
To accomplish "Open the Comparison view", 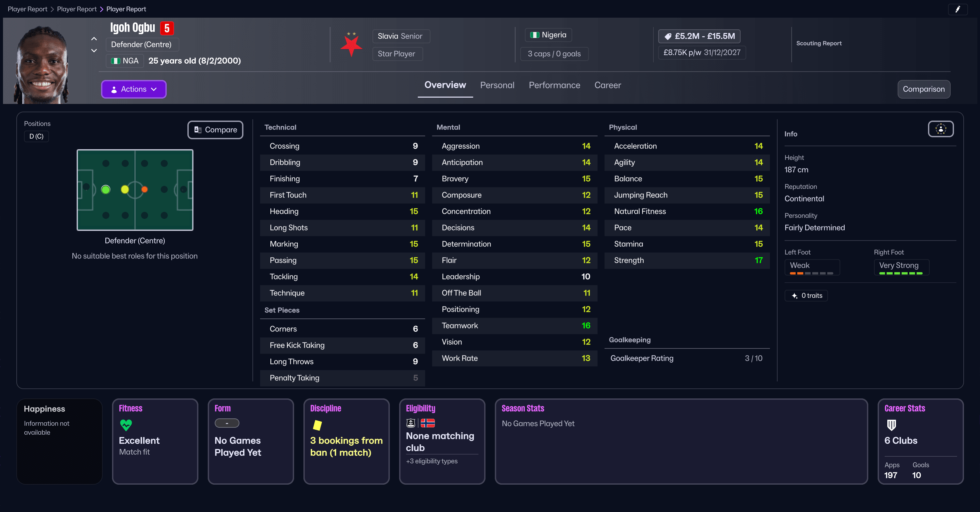I will point(924,89).
